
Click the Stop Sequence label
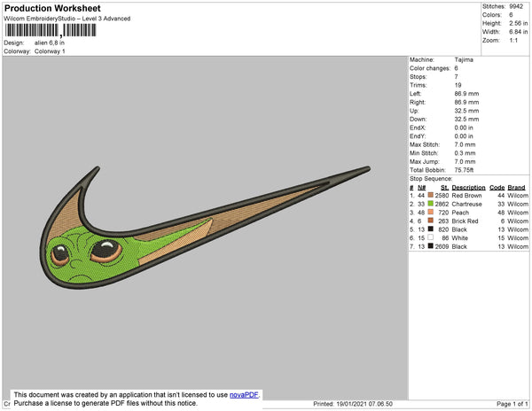pos(431,179)
